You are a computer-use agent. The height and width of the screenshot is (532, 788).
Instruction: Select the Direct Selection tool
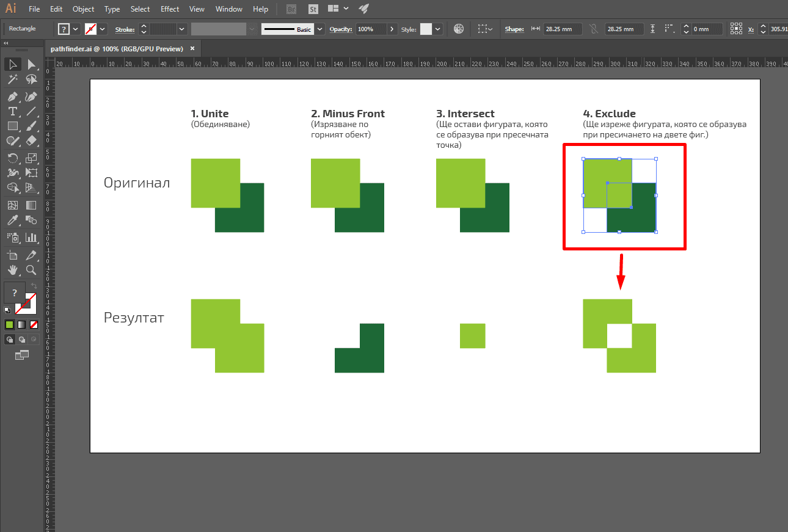point(31,65)
